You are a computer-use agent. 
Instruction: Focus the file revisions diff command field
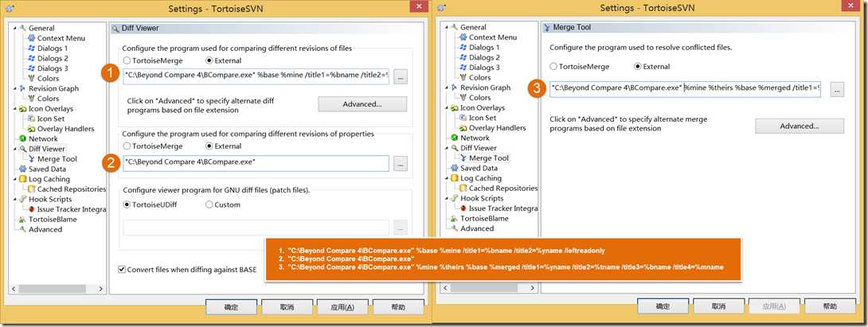pos(256,76)
